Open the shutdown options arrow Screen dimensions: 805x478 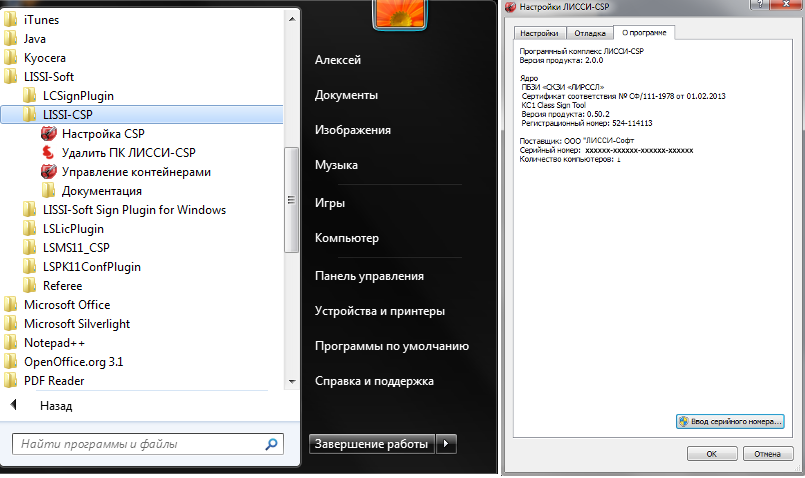[446, 444]
